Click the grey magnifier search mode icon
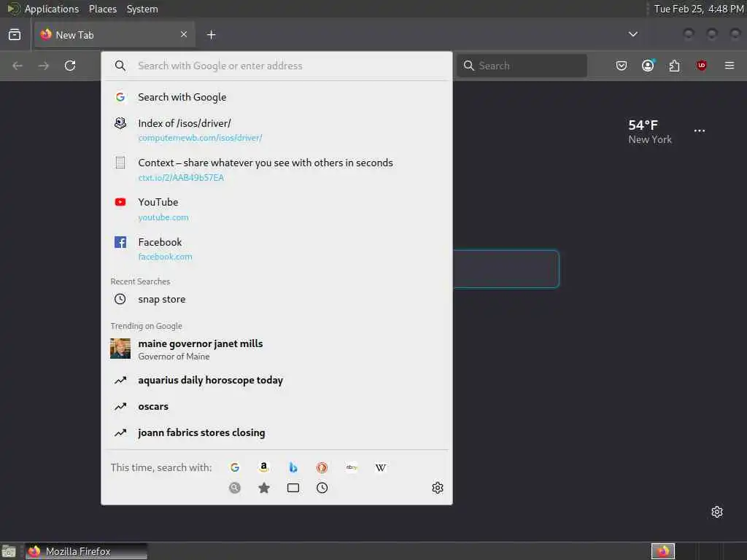The width and height of the screenshot is (747, 560). point(235,488)
